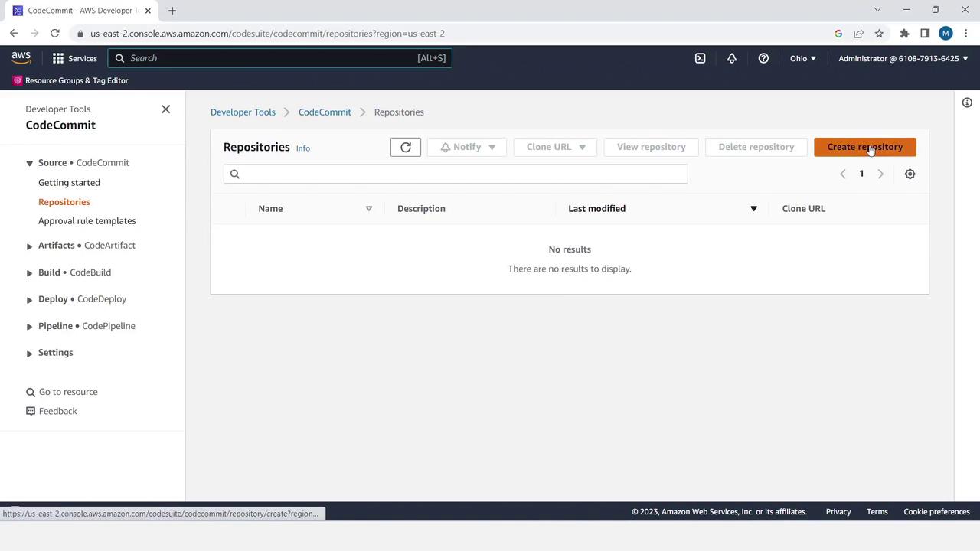Image resolution: width=980 pixels, height=551 pixels.
Task: Sort repositories by Name column arrow
Action: pos(368,209)
